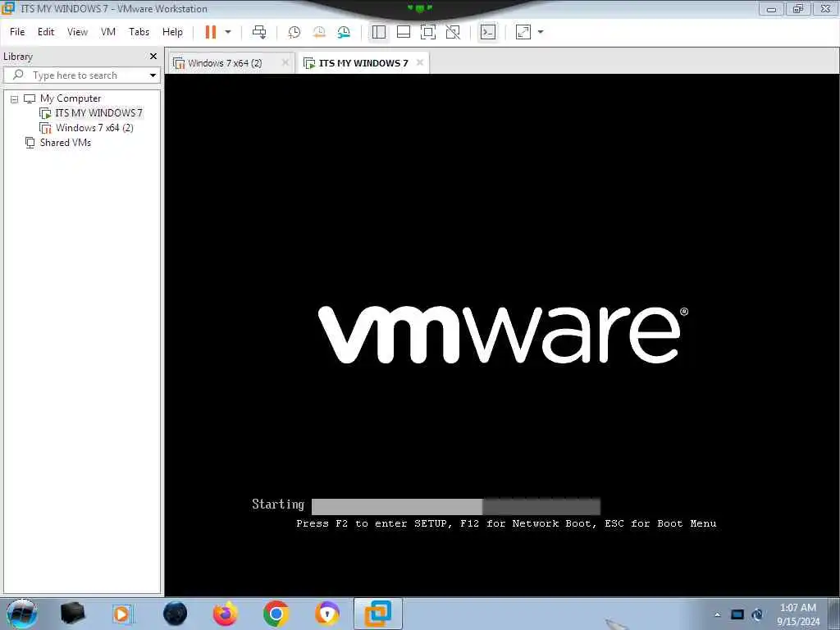Click the VMware Workstation taskbar button
Image resolution: width=840 pixels, height=630 pixels.
(x=378, y=614)
